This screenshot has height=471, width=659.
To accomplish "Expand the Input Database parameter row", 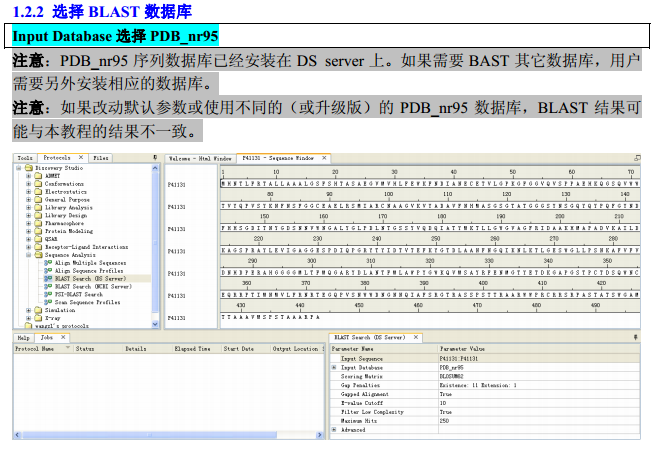I will pyautogui.click(x=335, y=368).
